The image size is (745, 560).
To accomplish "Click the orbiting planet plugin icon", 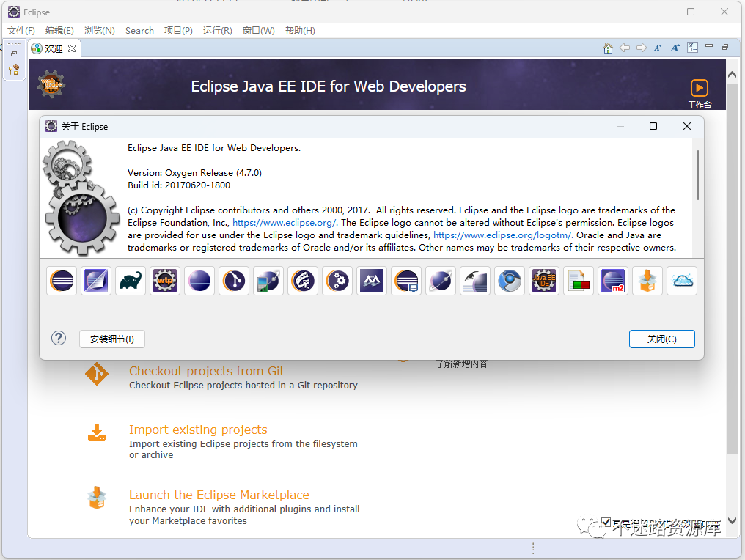I will 441,281.
